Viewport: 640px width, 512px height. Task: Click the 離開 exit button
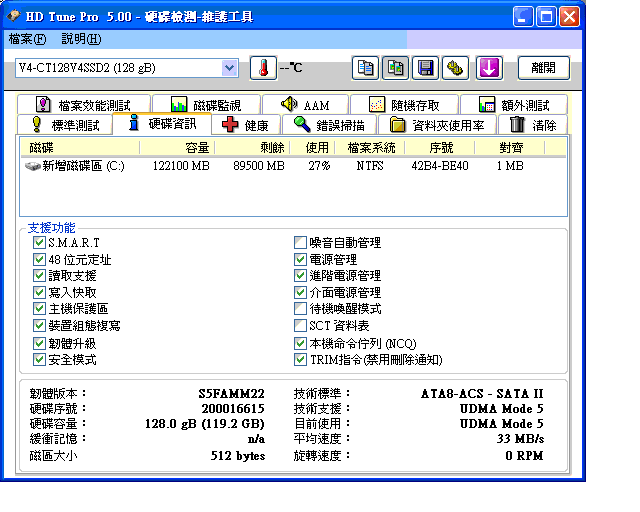pos(543,68)
